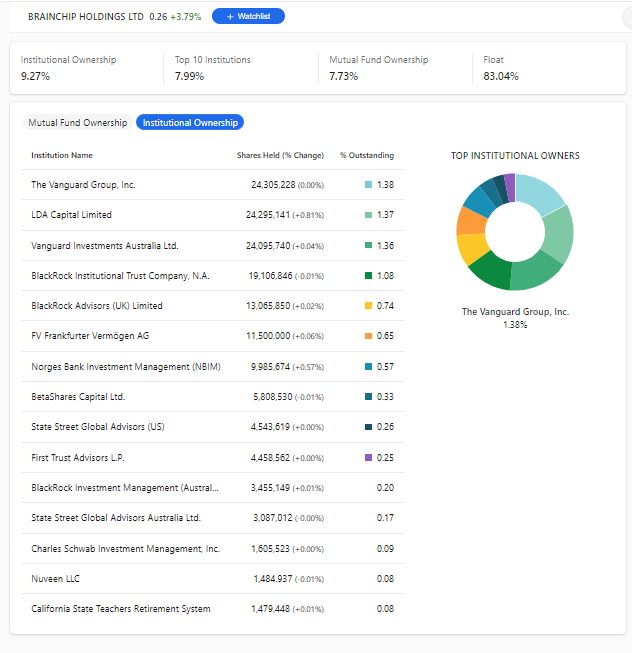This screenshot has height=653, width=632.
Task: Click shares value 1,484,937
Action: (x=273, y=578)
